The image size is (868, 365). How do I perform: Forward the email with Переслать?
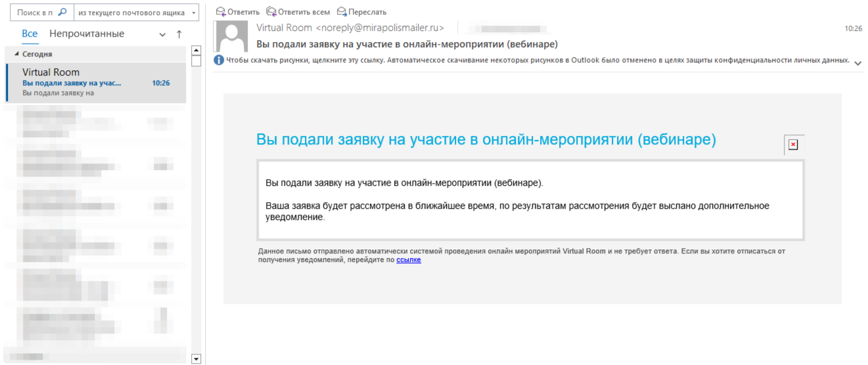click(x=361, y=12)
